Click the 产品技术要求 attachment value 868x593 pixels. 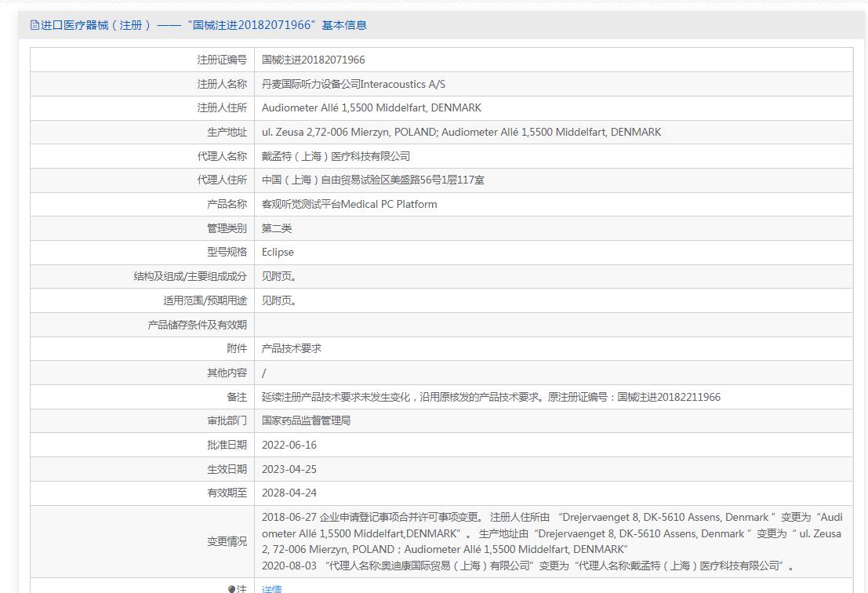pos(291,349)
